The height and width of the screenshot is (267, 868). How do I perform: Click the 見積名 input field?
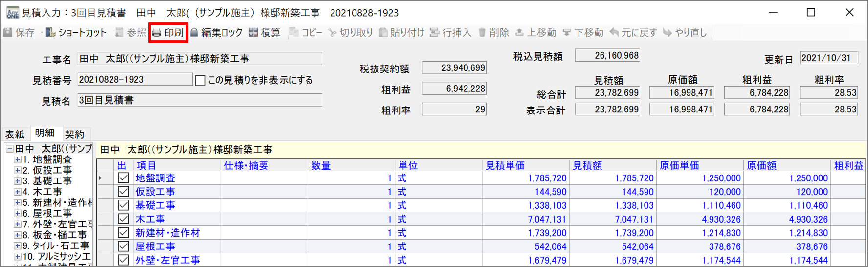tap(200, 100)
